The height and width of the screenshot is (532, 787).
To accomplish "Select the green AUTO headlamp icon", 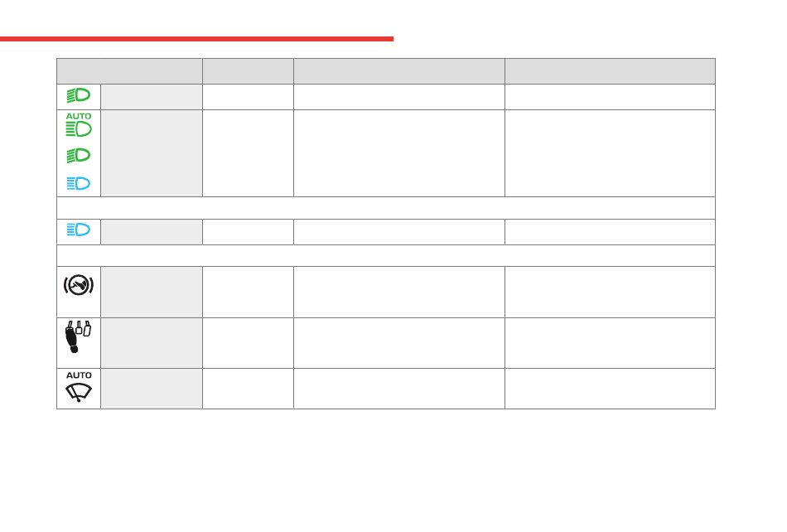I will coord(79,124).
